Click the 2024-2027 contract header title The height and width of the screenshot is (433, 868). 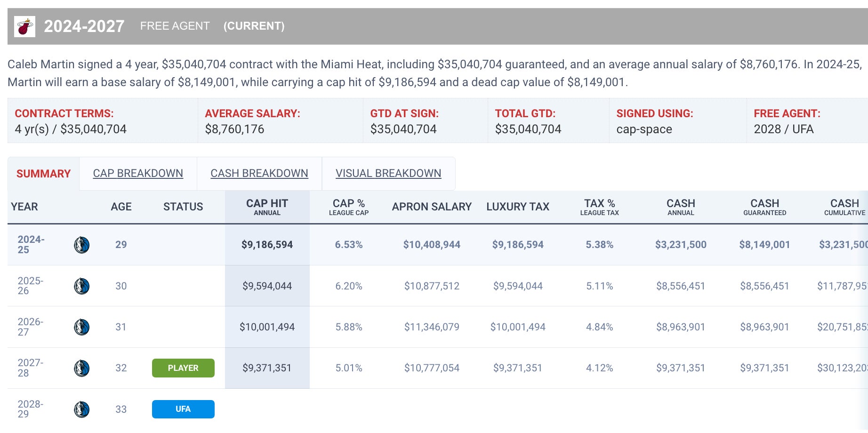point(84,26)
